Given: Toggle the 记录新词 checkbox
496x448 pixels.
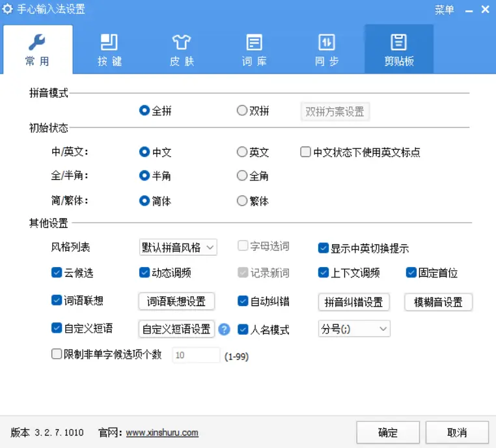Looking at the screenshot, I should 264,272.
